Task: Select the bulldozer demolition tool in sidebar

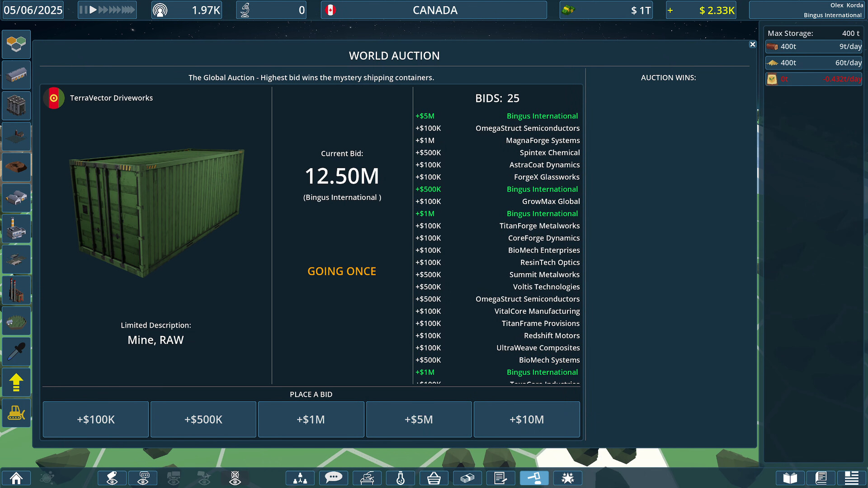Action: tap(16, 413)
